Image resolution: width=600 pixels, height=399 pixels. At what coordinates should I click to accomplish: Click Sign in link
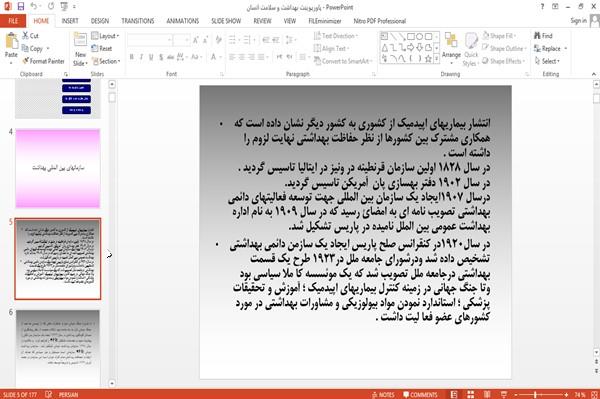coord(578,21)
